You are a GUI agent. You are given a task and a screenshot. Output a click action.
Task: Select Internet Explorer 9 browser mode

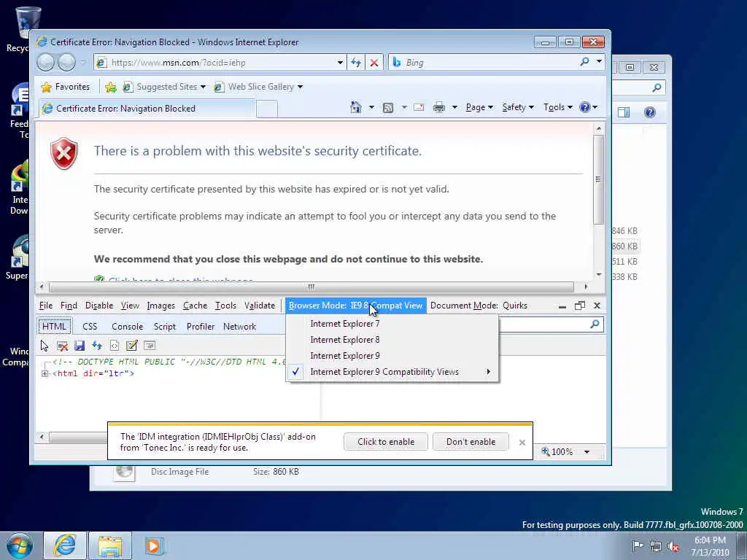click(x=392, y=356)
